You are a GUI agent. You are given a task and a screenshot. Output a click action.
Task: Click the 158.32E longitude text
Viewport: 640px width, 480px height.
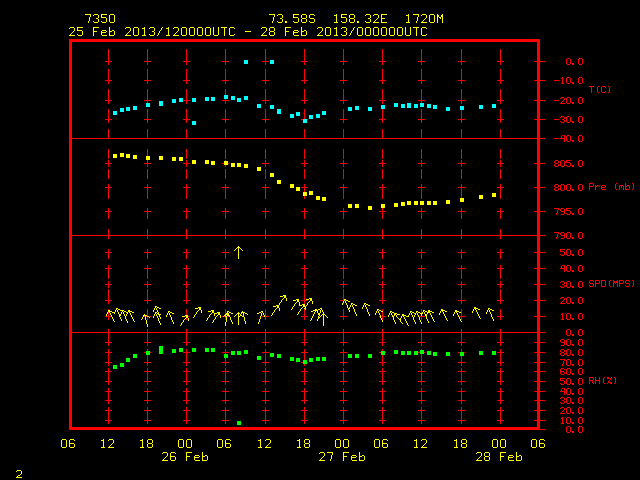click(360, 19)
